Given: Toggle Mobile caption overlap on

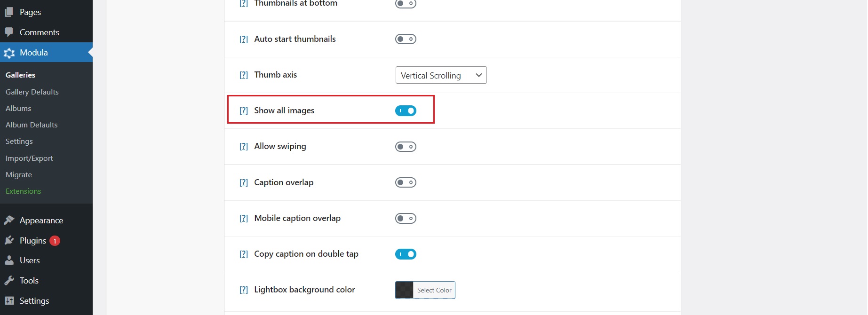Looking at the screenshot, I should [x=406, y=219].
